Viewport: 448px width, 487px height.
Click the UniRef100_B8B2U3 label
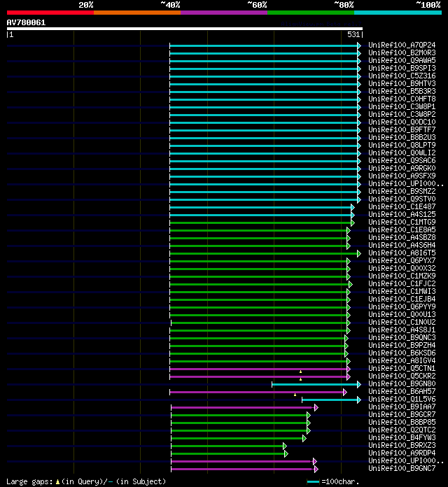pyautogui.click(x=402, y=137)
